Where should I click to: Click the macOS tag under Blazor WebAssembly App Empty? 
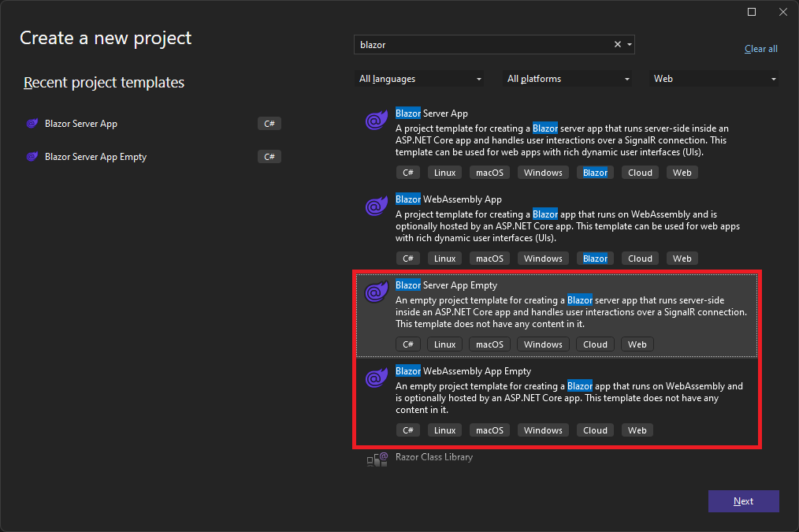489,430
